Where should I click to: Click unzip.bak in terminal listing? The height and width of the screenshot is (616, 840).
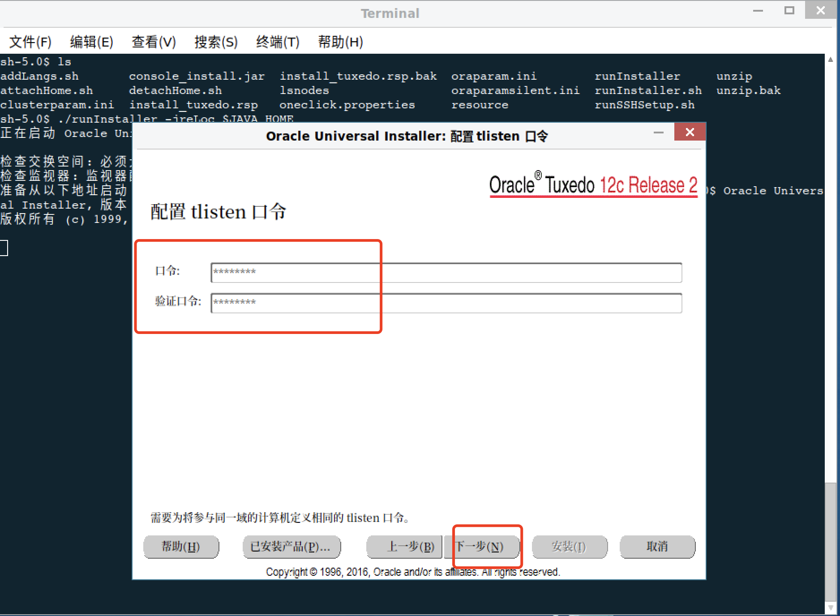point(748,90)
